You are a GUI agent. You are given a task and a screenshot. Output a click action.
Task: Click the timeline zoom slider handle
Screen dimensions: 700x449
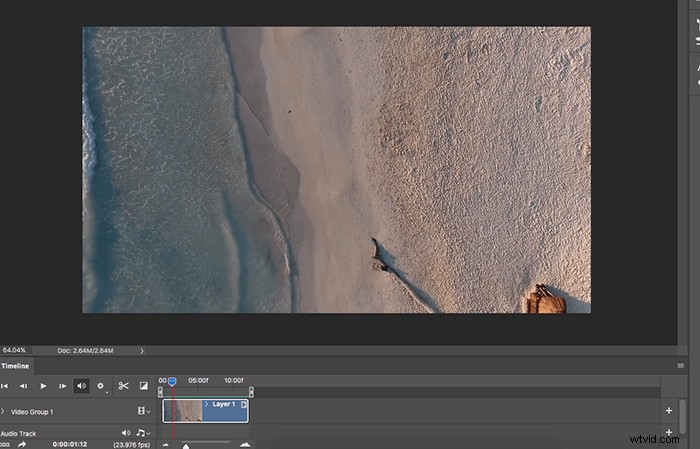click(186, 445)
